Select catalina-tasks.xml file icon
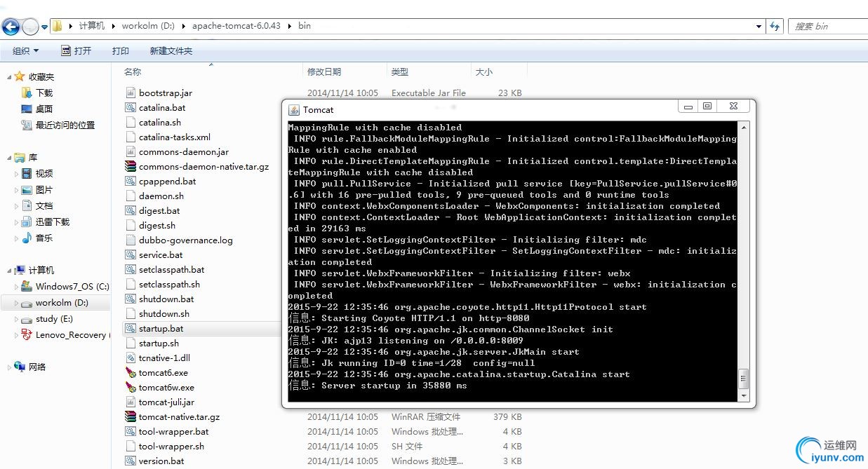Viewport: 868px width, 469px height. (x=131, y=137)
